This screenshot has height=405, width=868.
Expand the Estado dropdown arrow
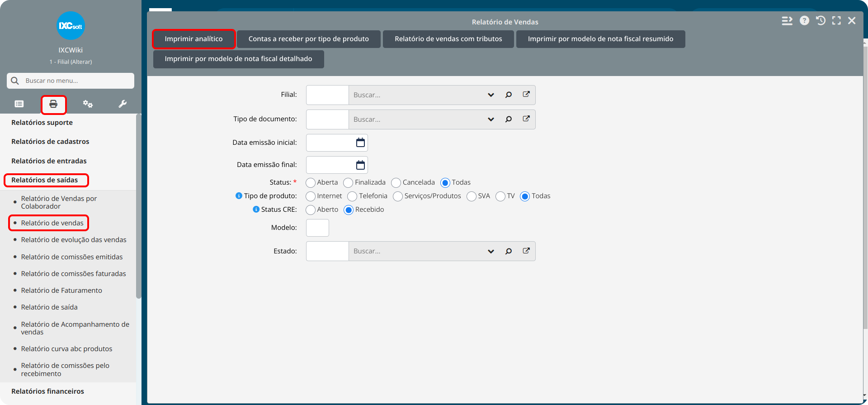(x=491, y=251)
